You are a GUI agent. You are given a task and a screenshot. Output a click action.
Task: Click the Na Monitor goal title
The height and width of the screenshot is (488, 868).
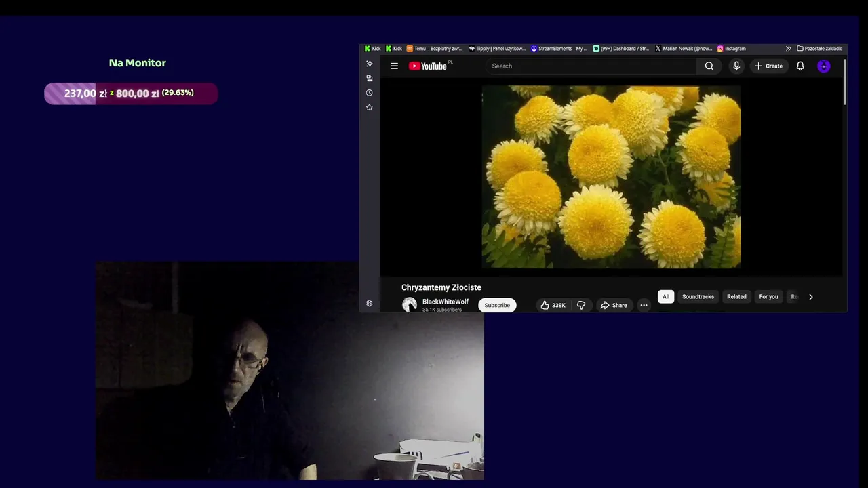pos(138,63)
